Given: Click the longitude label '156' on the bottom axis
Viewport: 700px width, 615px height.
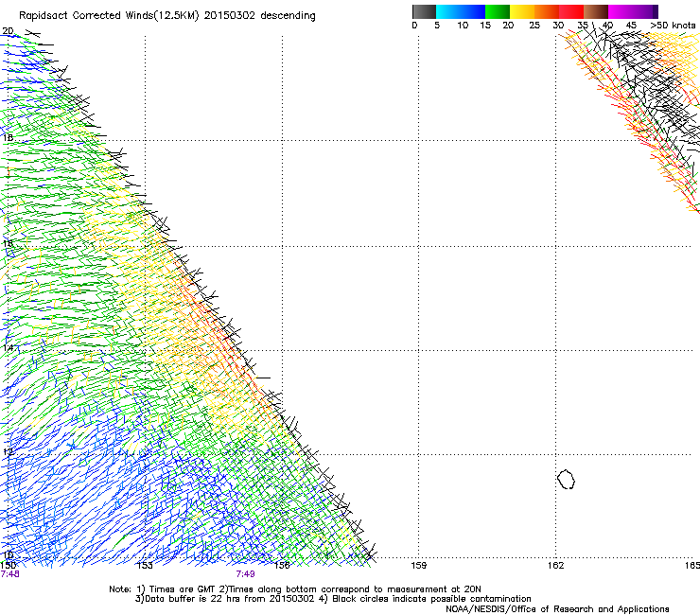Looking at the screenshot, I should tap(282, 566).
